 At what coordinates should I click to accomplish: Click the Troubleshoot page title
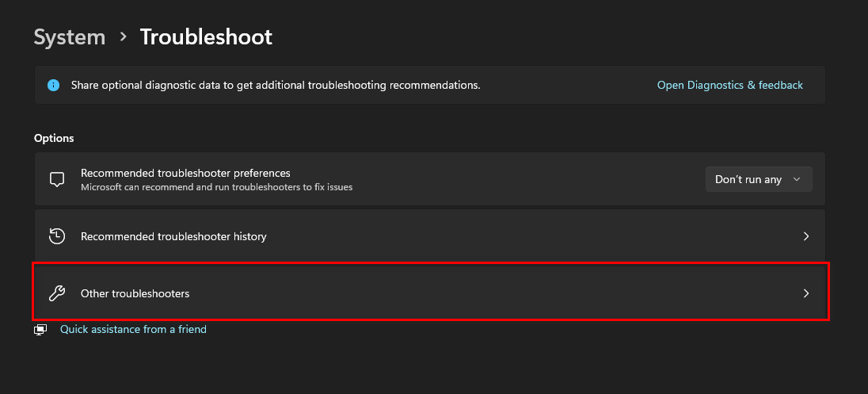tap(206, 37)
